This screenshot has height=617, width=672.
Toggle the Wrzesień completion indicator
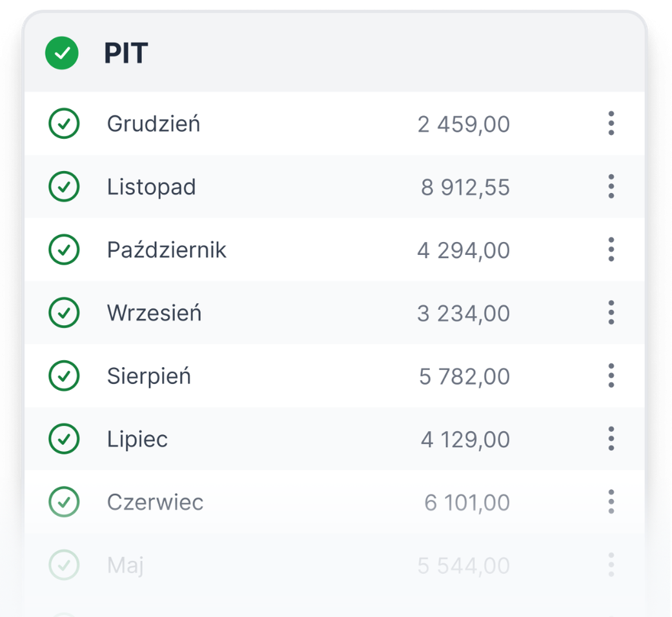pos(64,312)
